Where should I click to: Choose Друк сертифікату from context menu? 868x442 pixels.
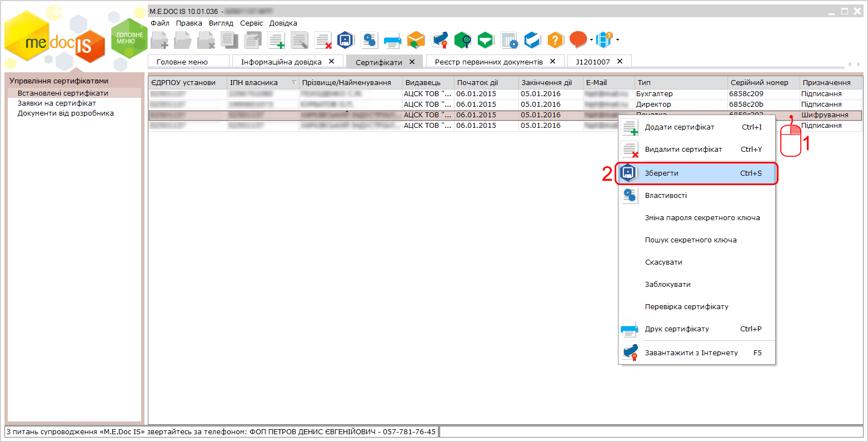697,329
